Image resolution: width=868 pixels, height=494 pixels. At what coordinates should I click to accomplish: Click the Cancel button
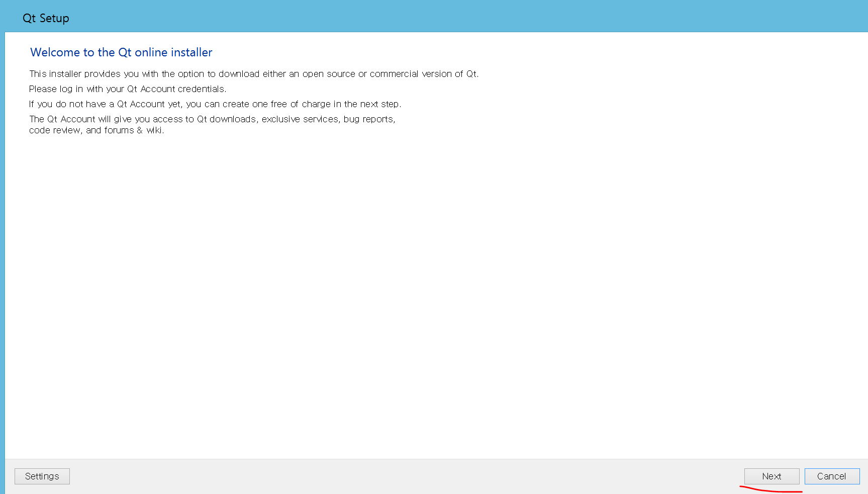pyautogui.click(x=832, y=476)
